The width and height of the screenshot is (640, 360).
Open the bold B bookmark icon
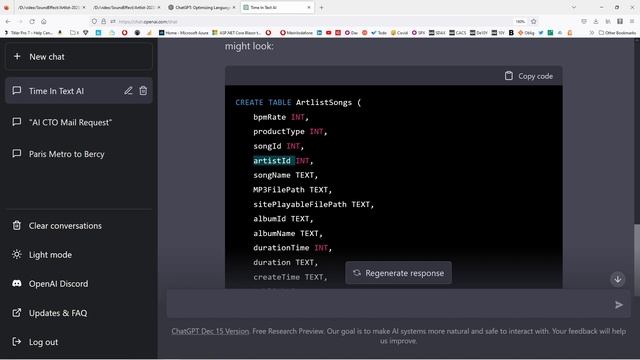511,33
